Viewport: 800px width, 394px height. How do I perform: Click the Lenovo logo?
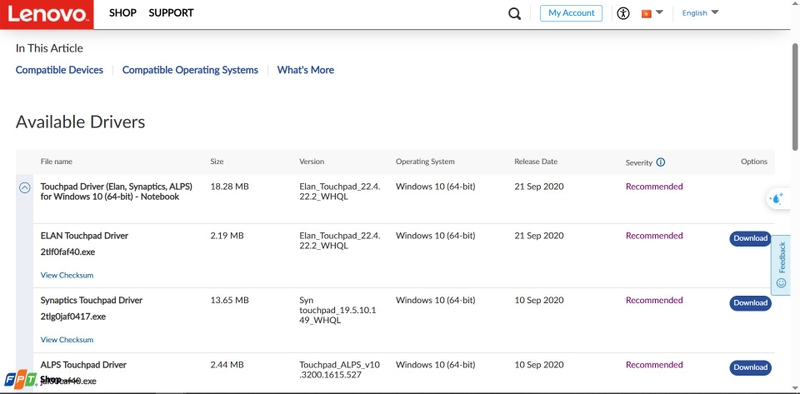click(46, 14)
